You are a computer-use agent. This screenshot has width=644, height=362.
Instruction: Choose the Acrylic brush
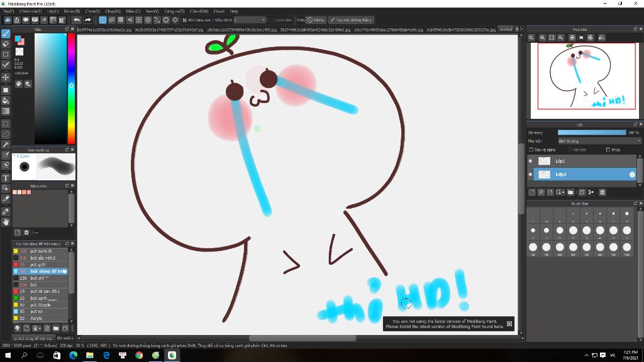coord(40,318)
